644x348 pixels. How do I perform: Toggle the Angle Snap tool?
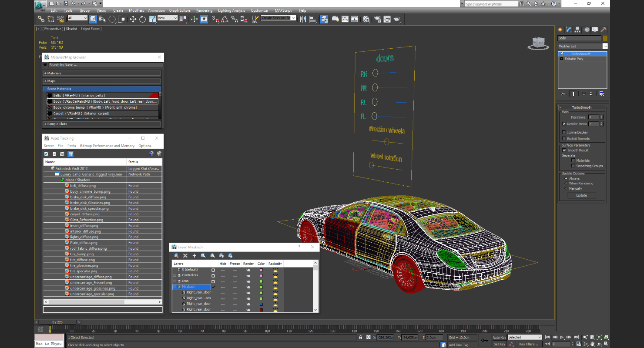[225, 19]
